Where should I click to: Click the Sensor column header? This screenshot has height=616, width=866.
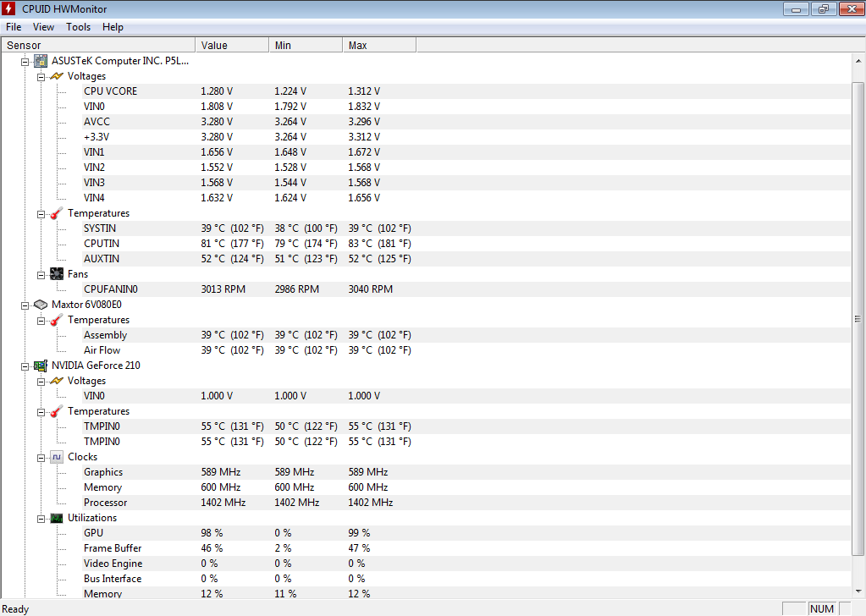(98, 45)
